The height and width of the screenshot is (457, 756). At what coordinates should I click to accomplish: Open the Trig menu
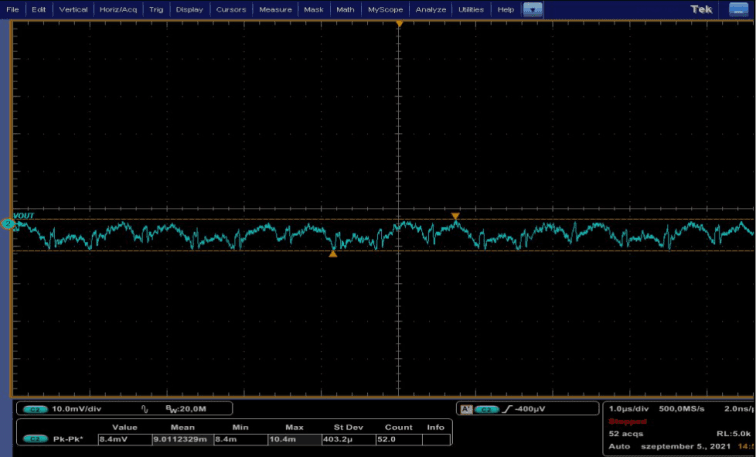click(156, 9)
